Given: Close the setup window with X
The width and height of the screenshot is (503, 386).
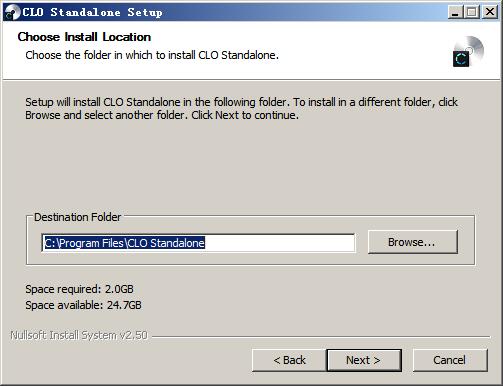Looking at the screenshot, I should (490, 12).
